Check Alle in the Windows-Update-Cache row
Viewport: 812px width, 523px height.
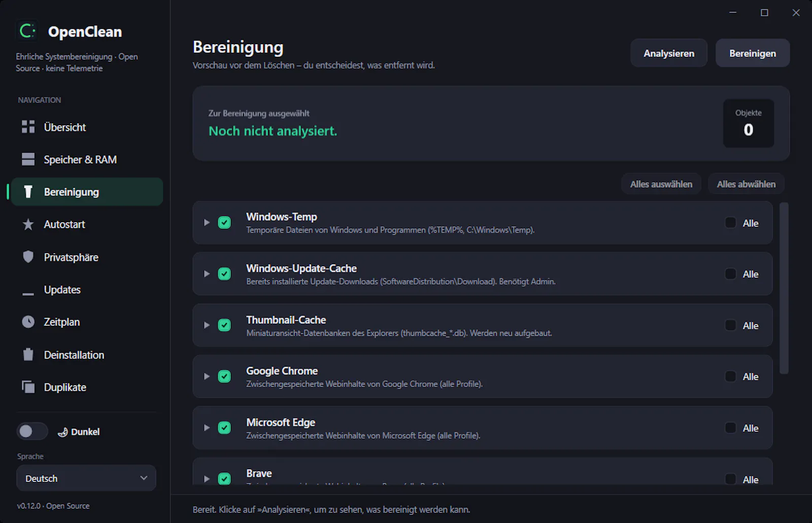[x=730, y=274]
